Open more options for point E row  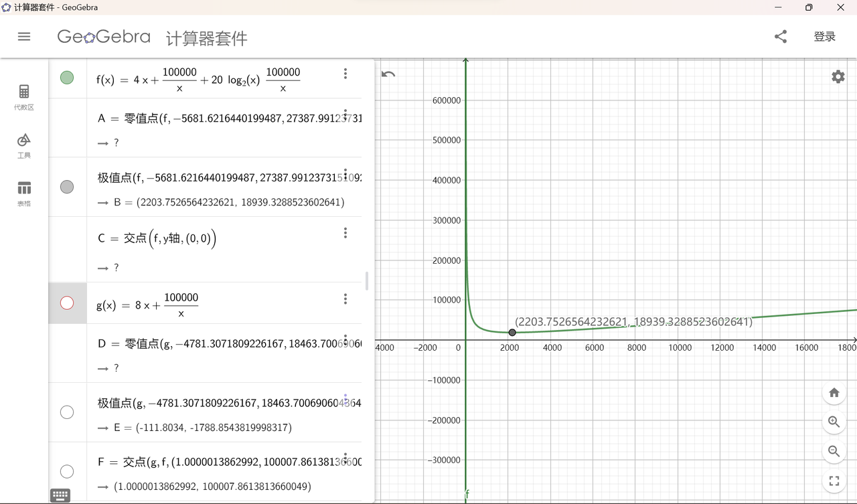345,399
